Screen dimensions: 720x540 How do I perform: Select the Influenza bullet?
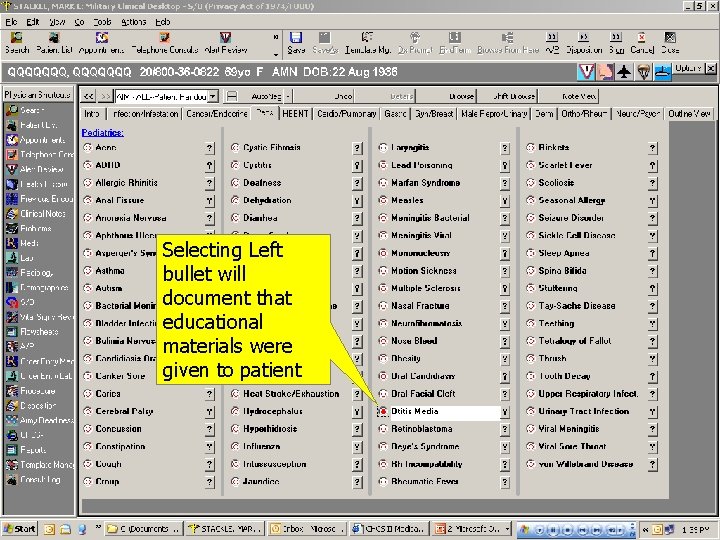coord(235,446)
